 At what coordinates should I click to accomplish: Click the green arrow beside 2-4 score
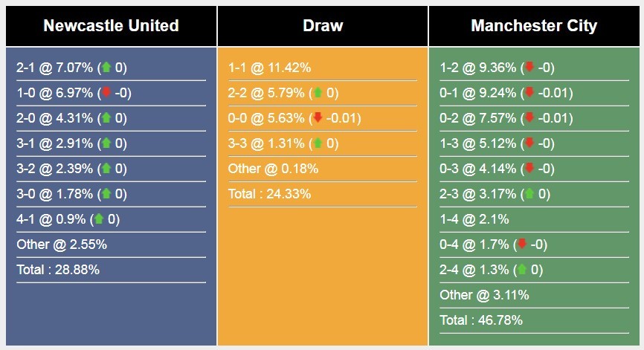(522, 270)
